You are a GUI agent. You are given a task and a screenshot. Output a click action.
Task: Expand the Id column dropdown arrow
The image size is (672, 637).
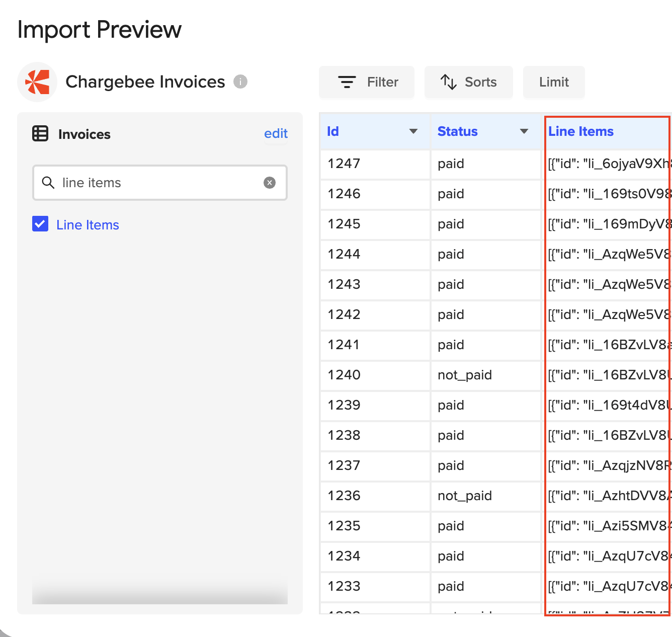coord(413,131)
